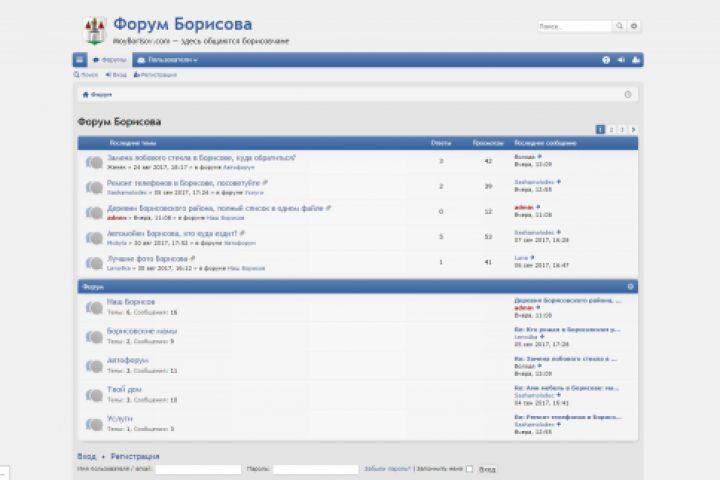Go to page 2 of topics

pos(611,130)
